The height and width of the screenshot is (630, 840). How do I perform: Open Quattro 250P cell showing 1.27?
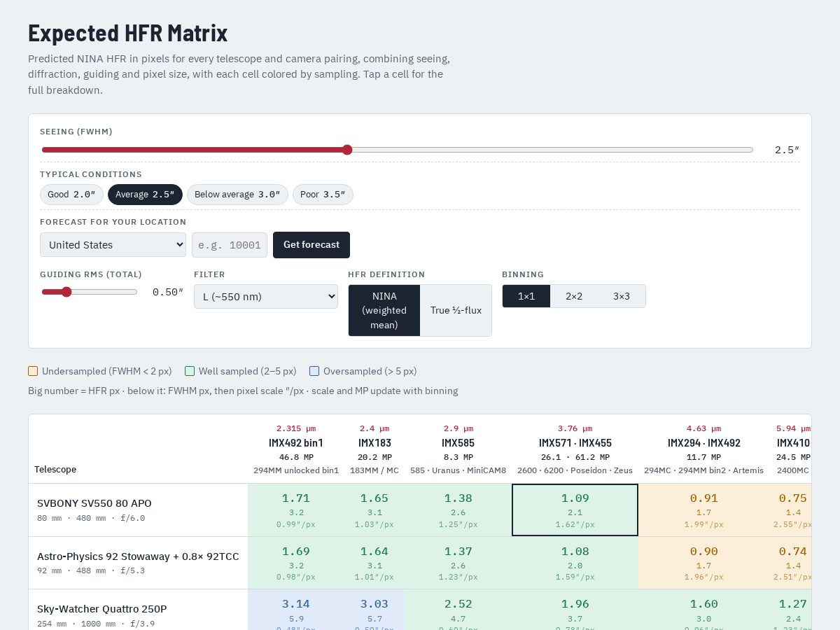[x=791, y=610]
